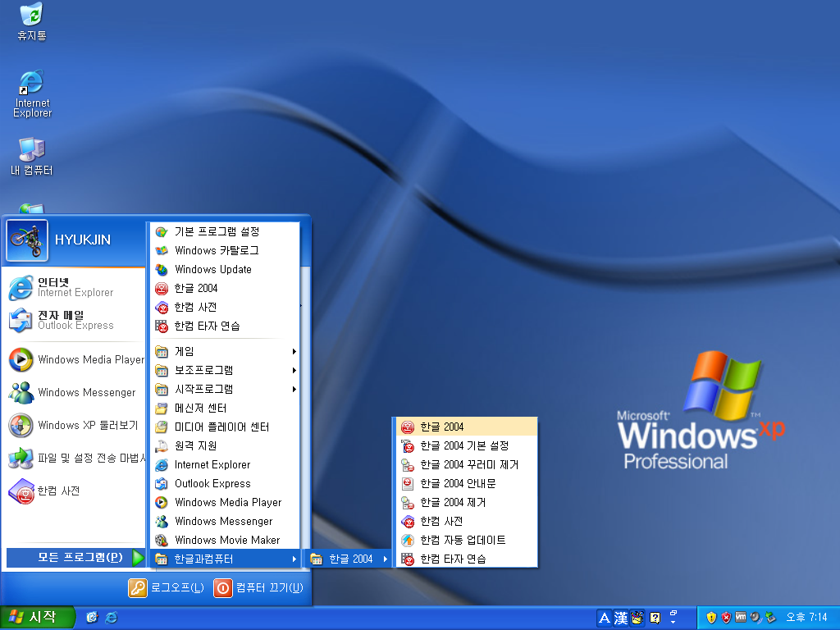Open 한글 2004 안내문

(467, 483)
